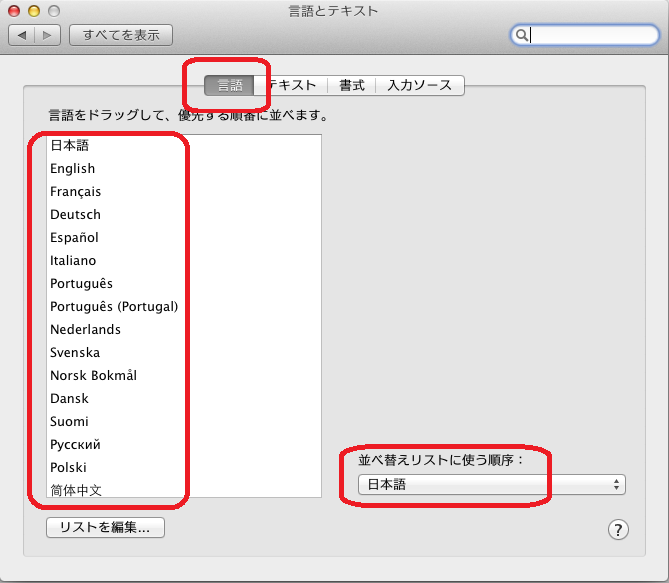Click the back navigation arrow

22,35
